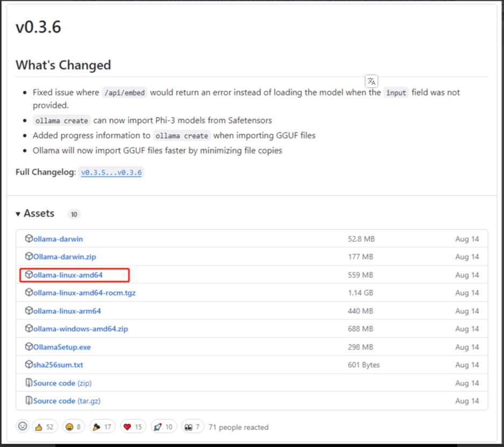The width and height of the screenshot is (504, 447).
Task: React with party popper (17)
Action: pyautogui.click(x=102, y=427)
